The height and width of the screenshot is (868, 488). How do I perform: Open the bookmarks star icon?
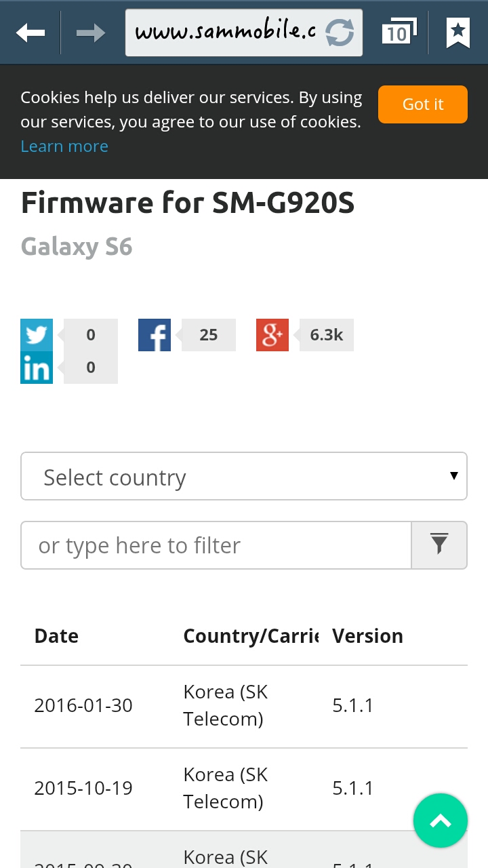(458, 32)
